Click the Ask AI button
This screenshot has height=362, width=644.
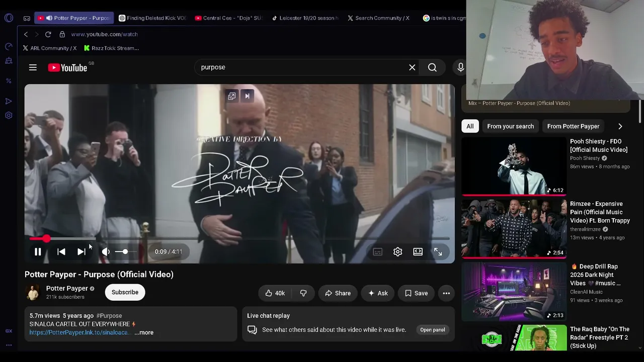(378, 293)
